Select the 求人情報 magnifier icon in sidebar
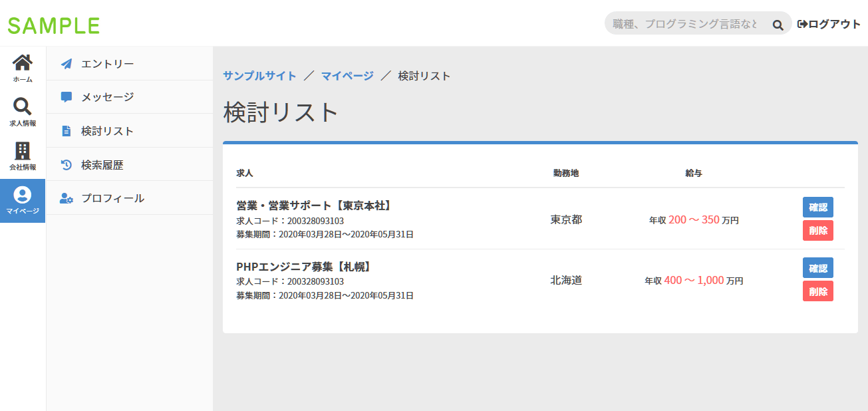Image resolution: width=868 pixels, height=411 pixels. [x=23, y=105]
